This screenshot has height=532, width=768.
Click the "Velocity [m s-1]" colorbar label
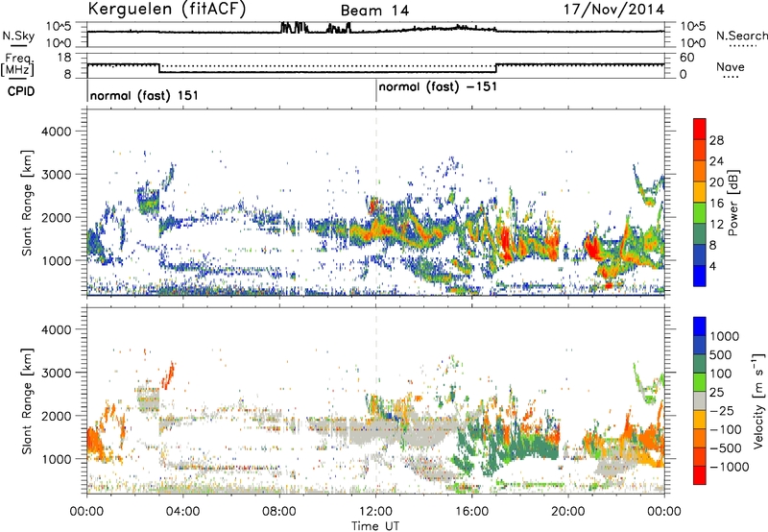[759, 400]
